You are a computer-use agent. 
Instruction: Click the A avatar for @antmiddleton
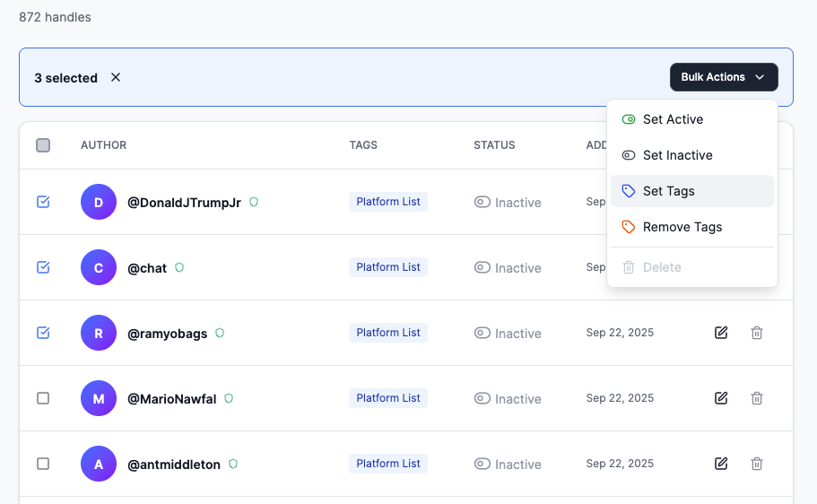99,464
